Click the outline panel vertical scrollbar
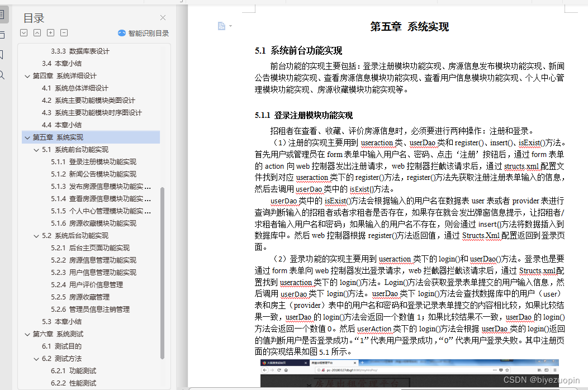This screenshot has width=588, height=390. click(163, 273)
